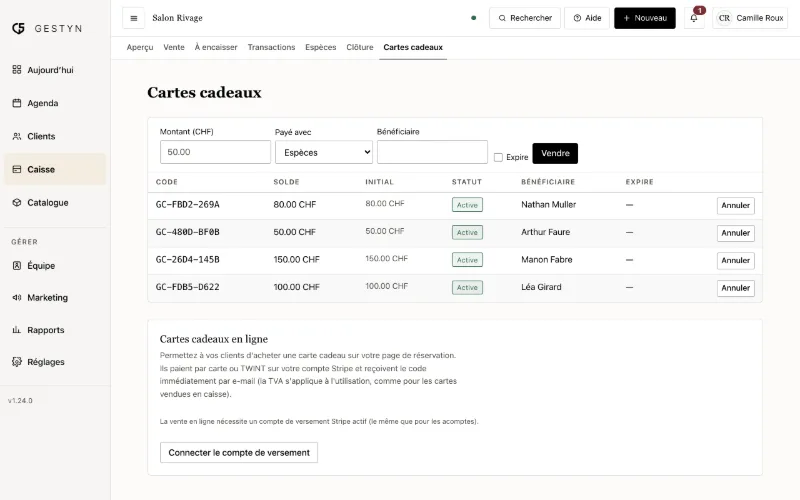
Task: Click the Active status for Arthur Faure
Action: click(x=467, y=232)
